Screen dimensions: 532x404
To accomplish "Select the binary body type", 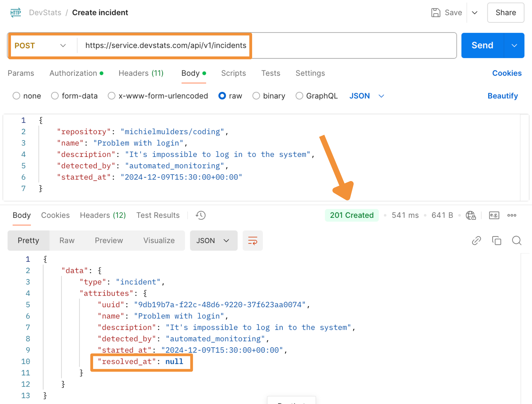I will click(x=269, y=96).
